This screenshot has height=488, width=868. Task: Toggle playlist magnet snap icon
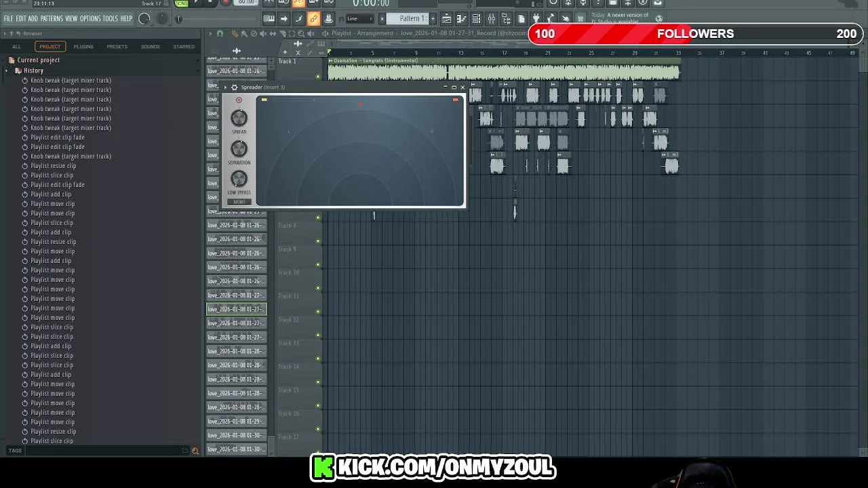[x=220, y=33]
